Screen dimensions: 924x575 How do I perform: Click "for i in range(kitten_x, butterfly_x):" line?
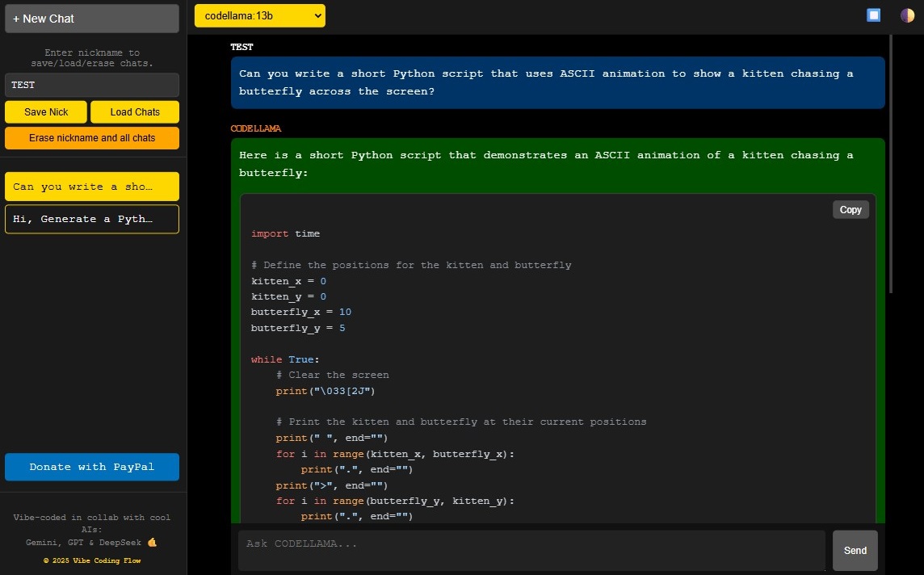pos(395,454)
